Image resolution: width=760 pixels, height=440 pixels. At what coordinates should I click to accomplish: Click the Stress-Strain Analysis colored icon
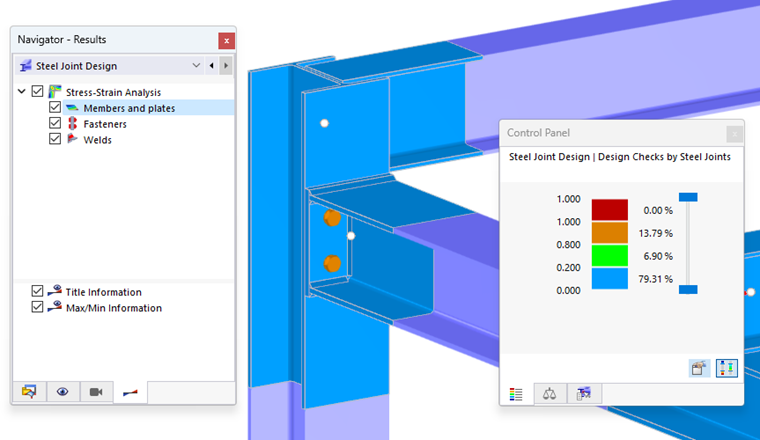coord(55,92)
